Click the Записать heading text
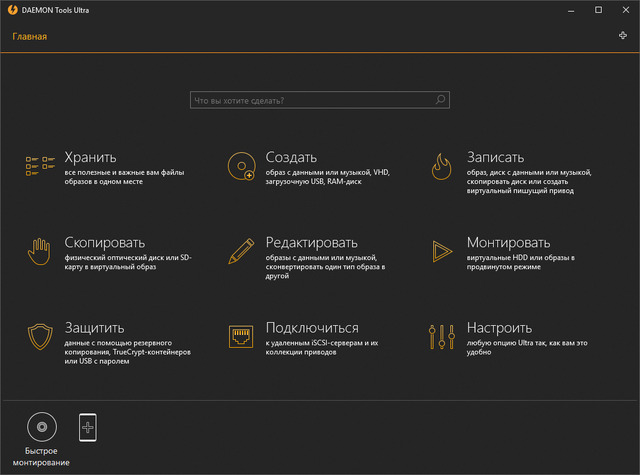 (495, 157)
